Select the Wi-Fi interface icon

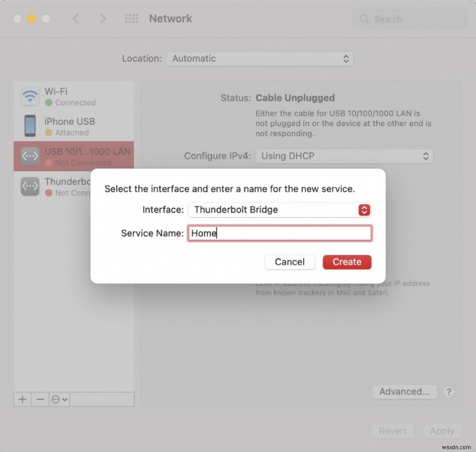(30, 96)
